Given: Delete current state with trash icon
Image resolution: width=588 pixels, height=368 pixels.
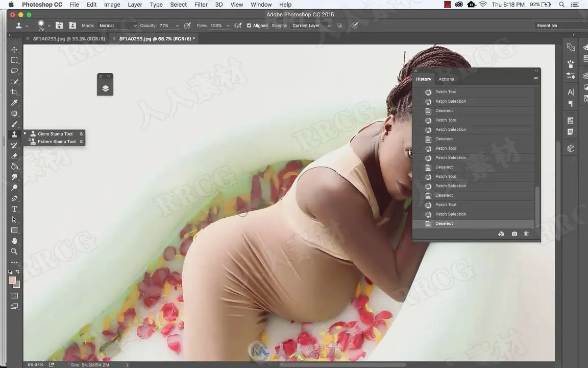Looking at the screenshot, I should pyautogui.click(x=526, y=234).
